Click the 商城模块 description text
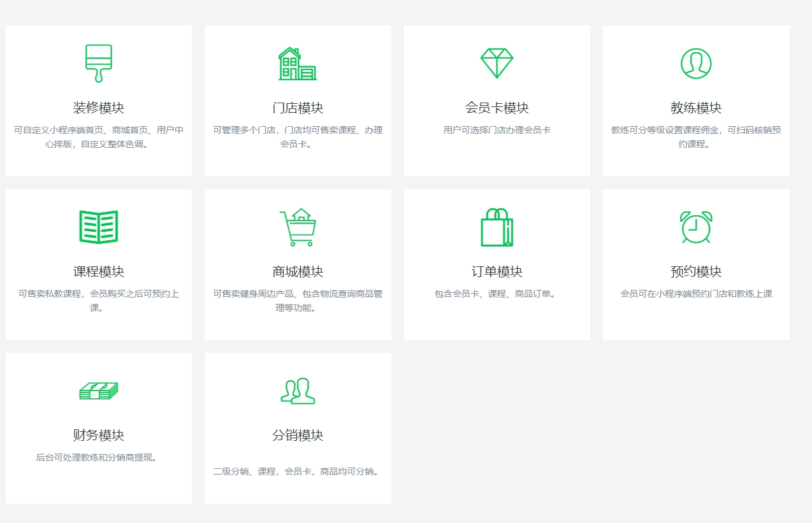The width and height of the screenshot is (812, 523). click(298, 299)
